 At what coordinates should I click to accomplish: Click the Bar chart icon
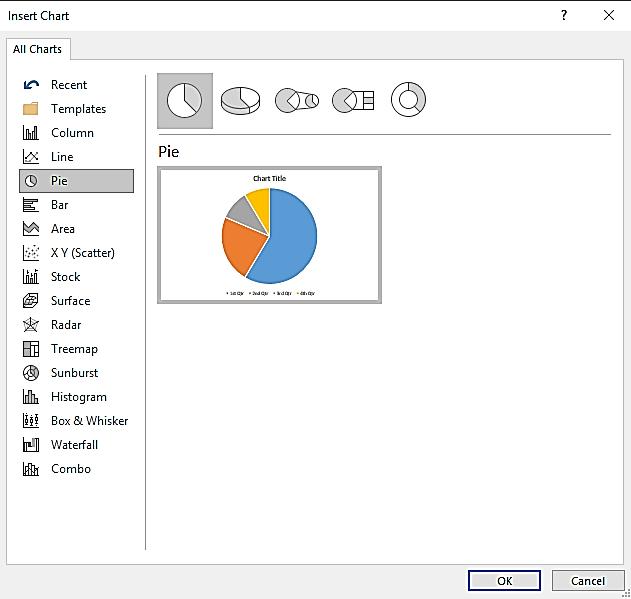click(31, 205)
